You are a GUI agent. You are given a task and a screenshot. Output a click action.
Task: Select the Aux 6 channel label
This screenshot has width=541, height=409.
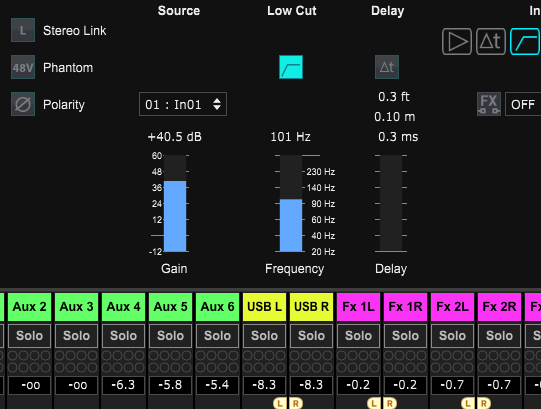217,307
